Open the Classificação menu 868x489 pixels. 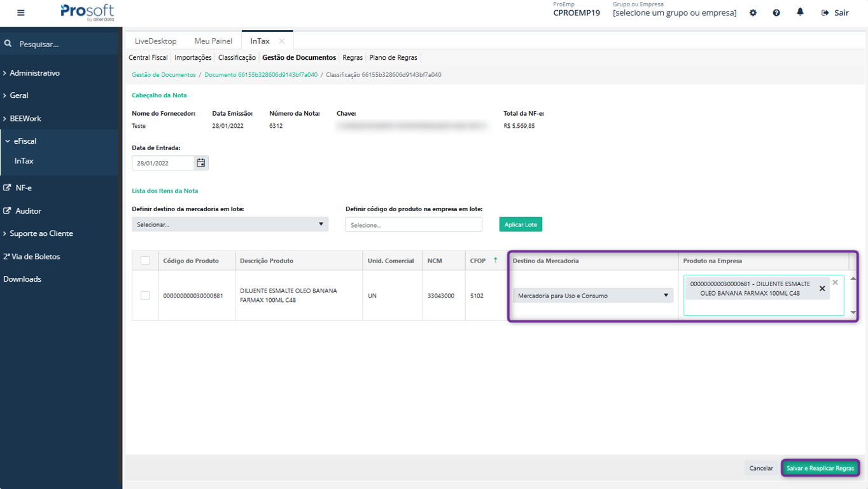[x=237, y=57]
